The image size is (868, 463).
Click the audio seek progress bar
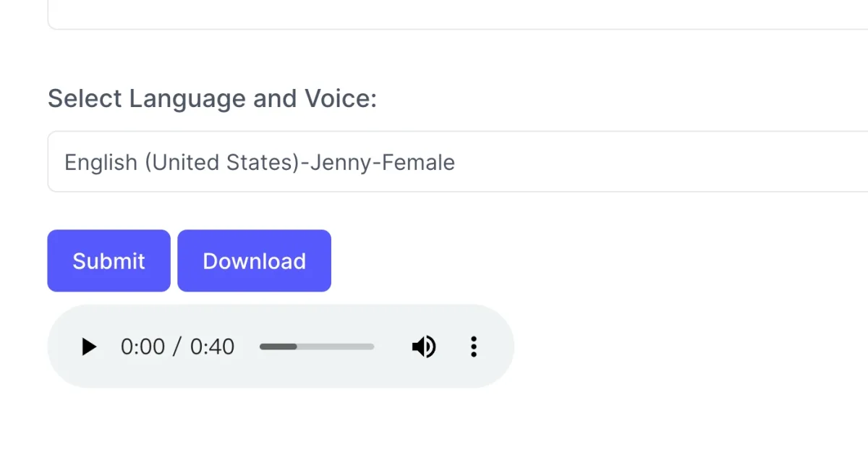[x=317, y=347]
